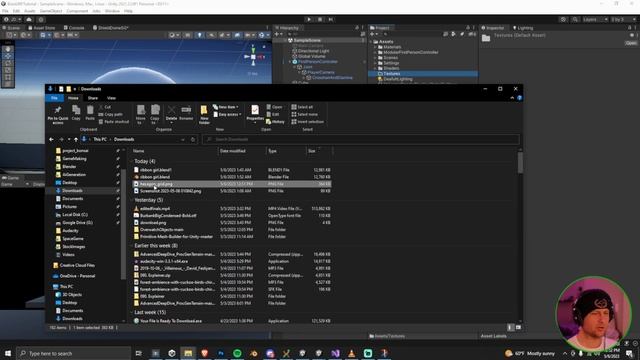Click Paste shortcut in the ribbon

tap(114, 122)
